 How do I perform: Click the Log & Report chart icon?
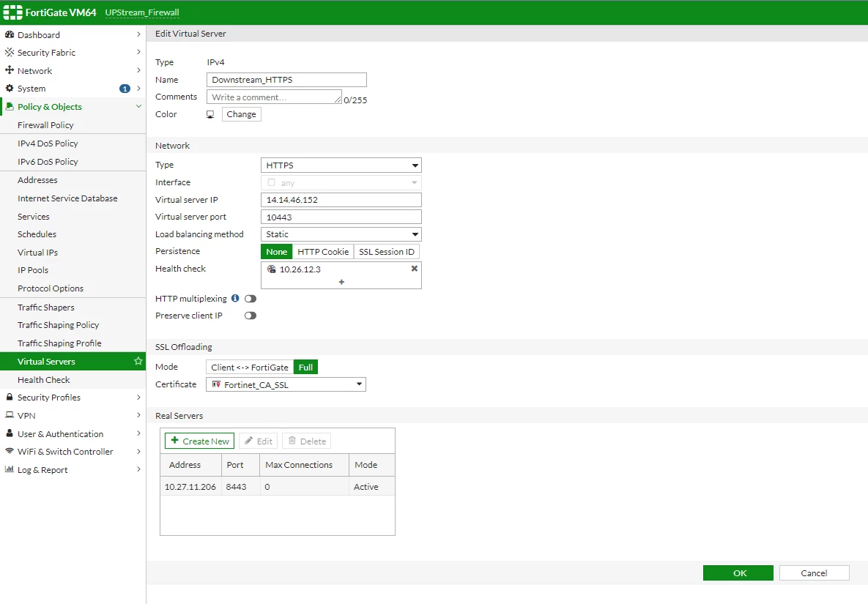[x=10, y=469]
